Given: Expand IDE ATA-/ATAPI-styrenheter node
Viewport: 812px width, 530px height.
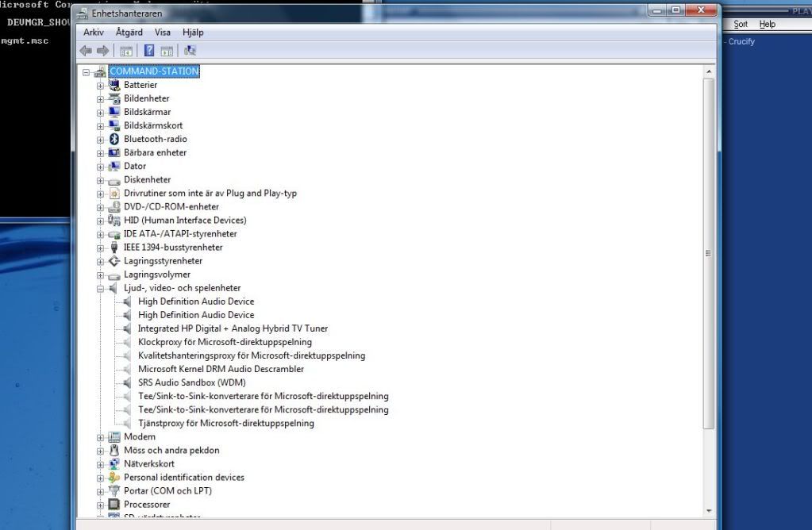Looking at the screenshot, I should [x=101, y=235].
